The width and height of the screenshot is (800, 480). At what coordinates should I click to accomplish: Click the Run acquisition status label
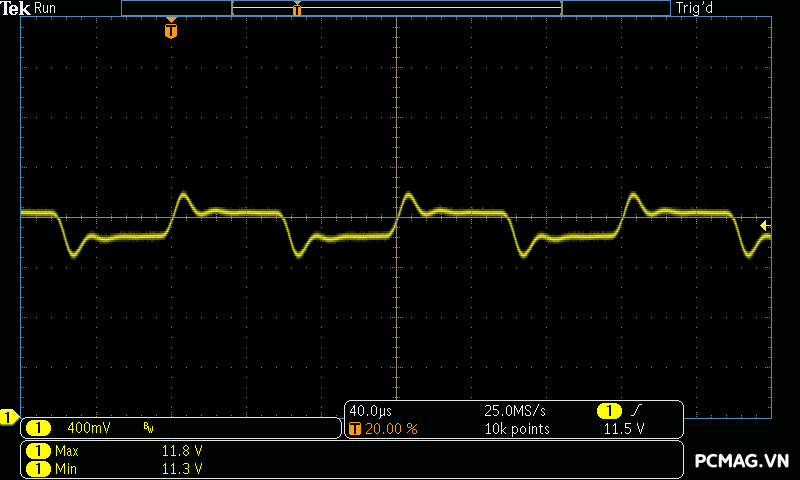click(45, 8)
